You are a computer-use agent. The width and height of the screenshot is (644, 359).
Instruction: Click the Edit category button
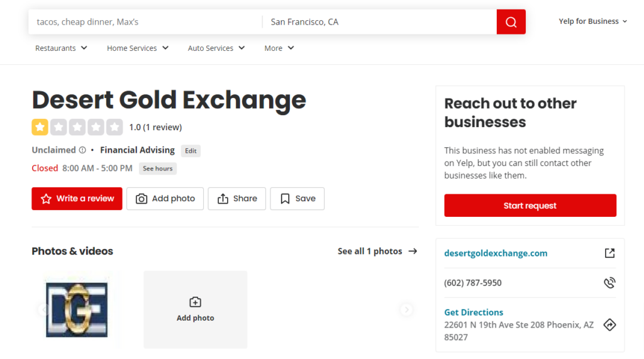[x=191, y=151]
